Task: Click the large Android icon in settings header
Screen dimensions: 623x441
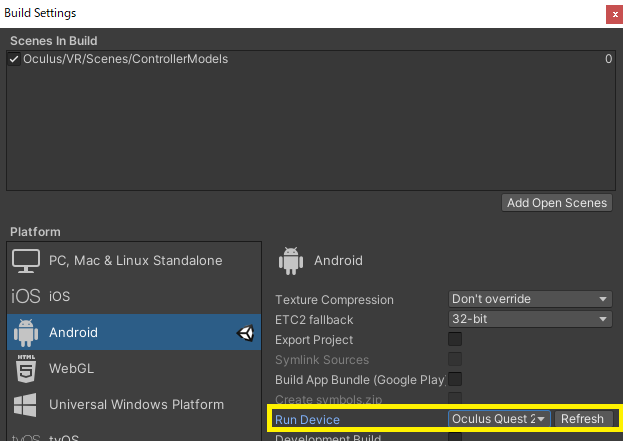Action: click(x=291, y=261)
